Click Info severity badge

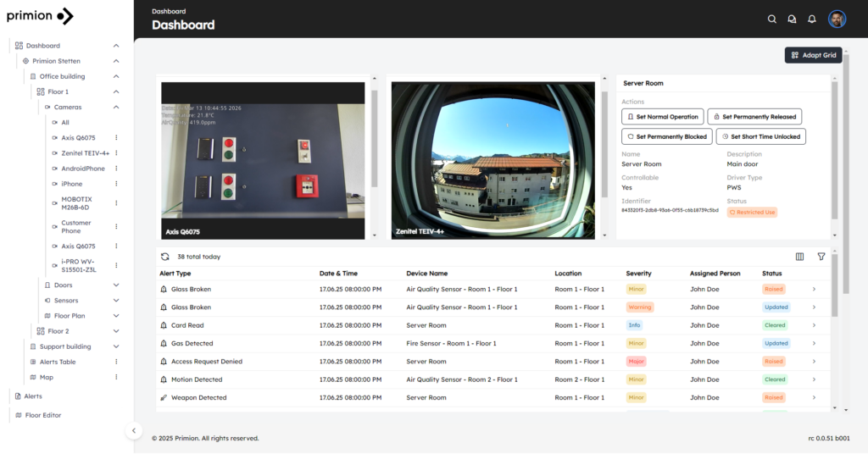click(634, 325)
